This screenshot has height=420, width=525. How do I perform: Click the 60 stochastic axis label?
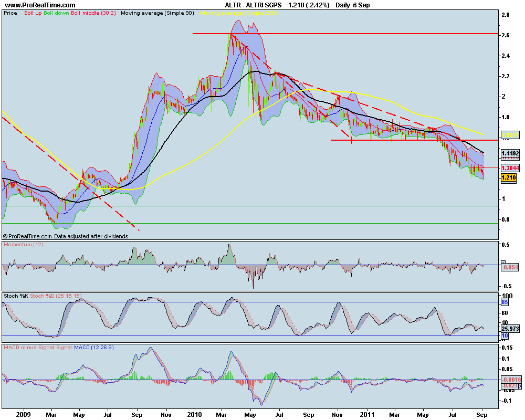tap(504, 313)
